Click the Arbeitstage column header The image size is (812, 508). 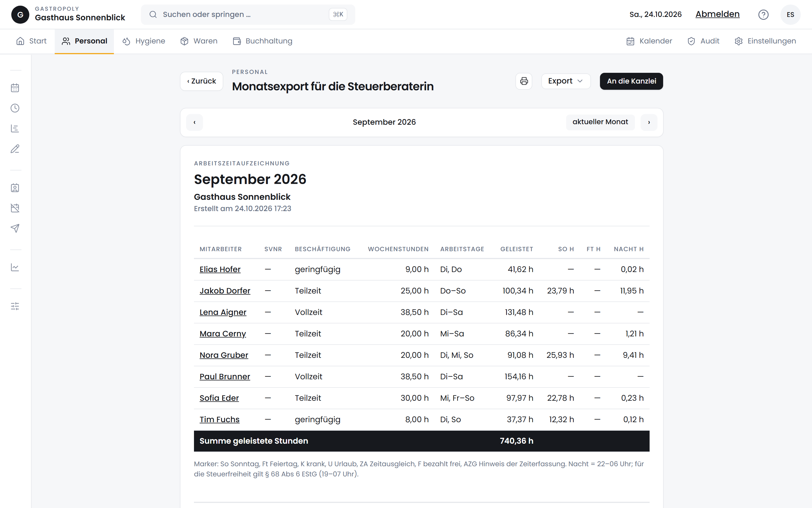point(462,249)
